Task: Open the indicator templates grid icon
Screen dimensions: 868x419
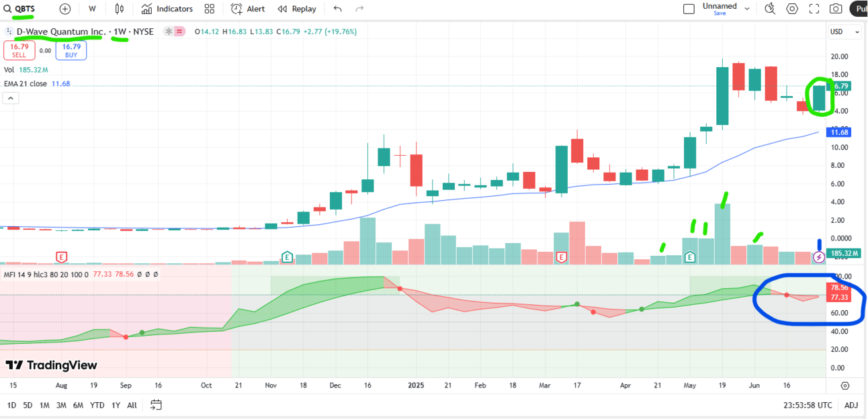Action: click(210, 9)
